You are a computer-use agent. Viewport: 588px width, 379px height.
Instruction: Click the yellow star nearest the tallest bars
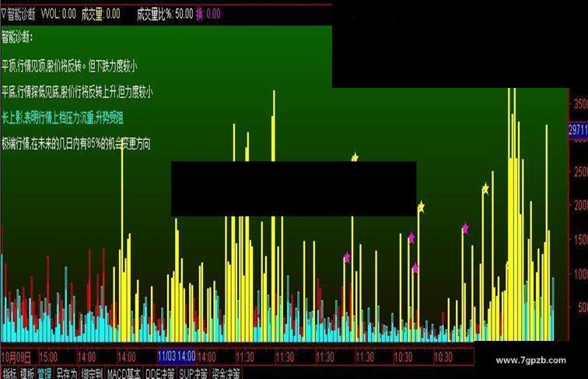[x=485, y=188]
